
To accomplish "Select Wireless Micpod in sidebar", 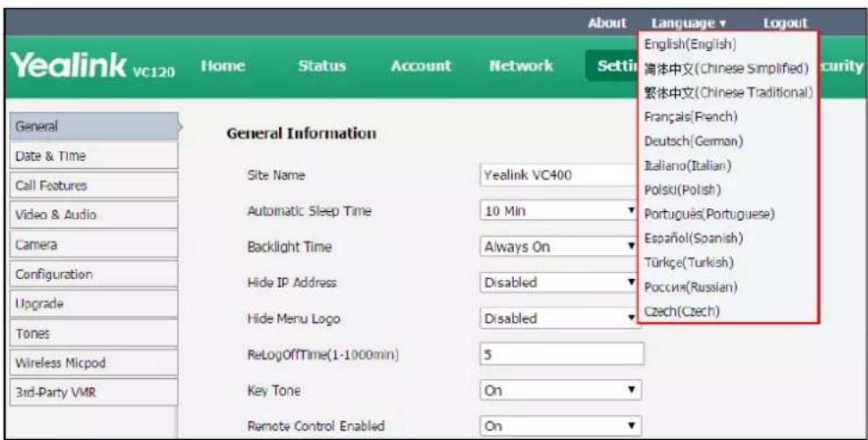I will click(94, 362).
